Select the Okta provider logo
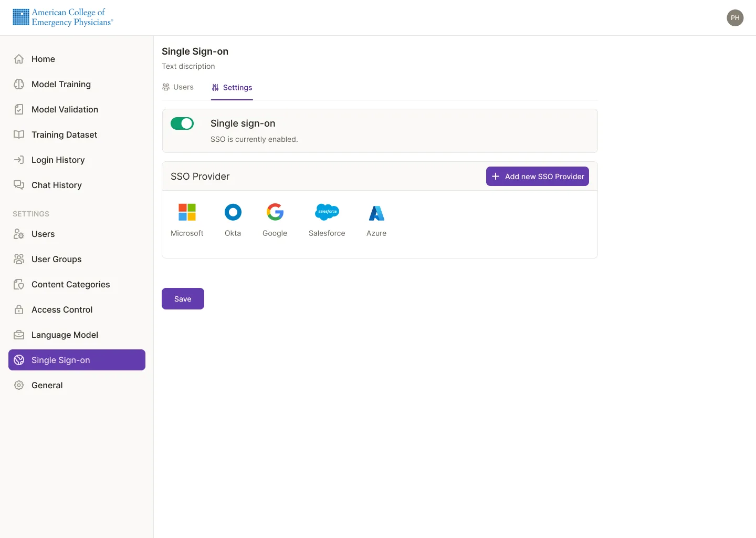This screenshot has width=756, height=538. (233, 212)
